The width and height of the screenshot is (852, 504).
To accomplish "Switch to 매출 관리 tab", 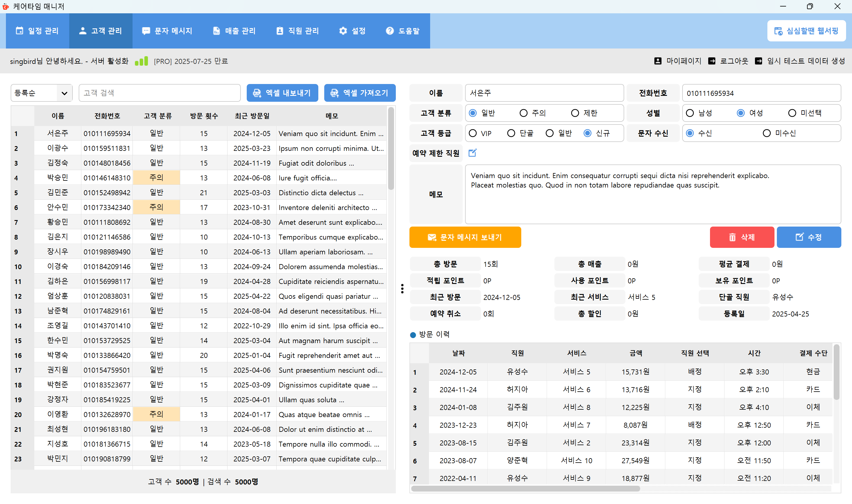I will pyautogui.click(x=234, y=31).
